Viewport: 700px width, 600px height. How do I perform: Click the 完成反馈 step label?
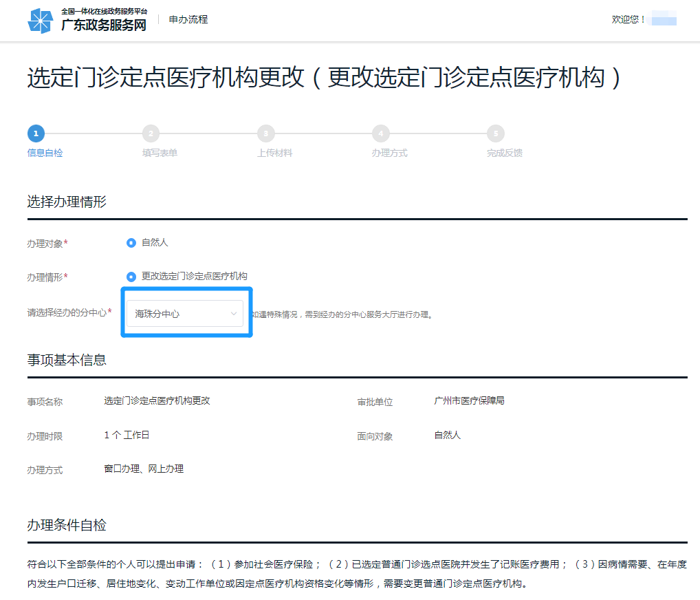505,153
